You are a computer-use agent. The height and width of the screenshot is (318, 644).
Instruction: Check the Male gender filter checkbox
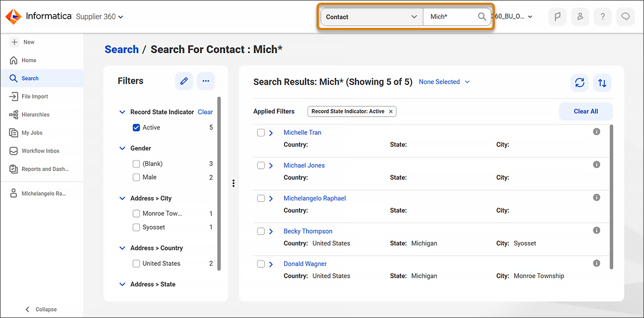[x=136, y=177]
